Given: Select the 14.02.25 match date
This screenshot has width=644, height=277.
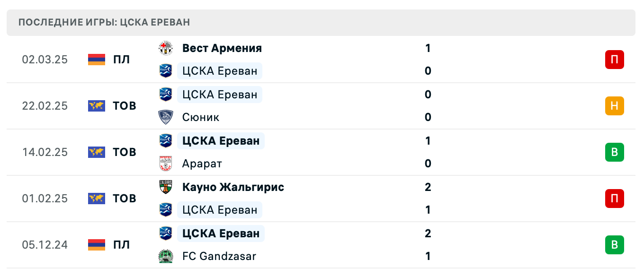Looking at the screenshot, I should (45, 152).
